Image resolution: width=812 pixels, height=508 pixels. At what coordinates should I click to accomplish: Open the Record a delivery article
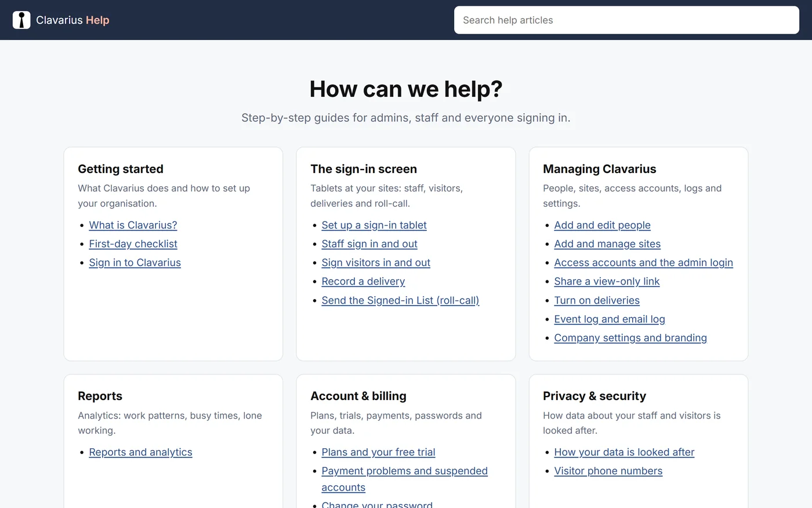click(x=363, y=282)
